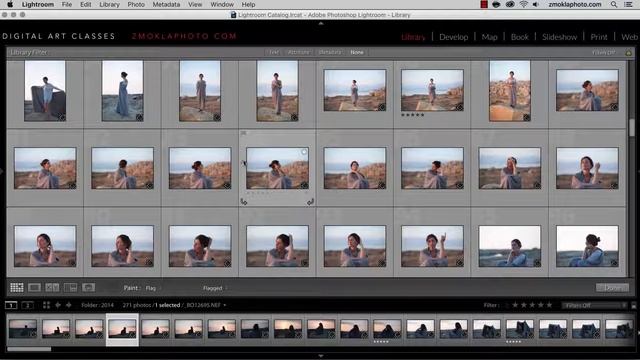This screenshot has width=640, height=360.
Task: Click the red recording icon in the menu bar
Action: pos(484,4)
